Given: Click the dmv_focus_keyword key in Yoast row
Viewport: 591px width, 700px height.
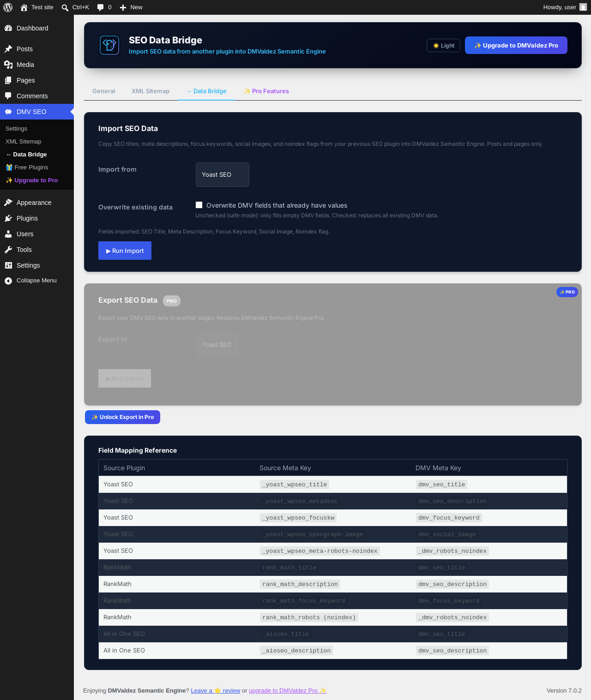Looking at the screenshot, I should pyautogui.click(x=449, y=518).
